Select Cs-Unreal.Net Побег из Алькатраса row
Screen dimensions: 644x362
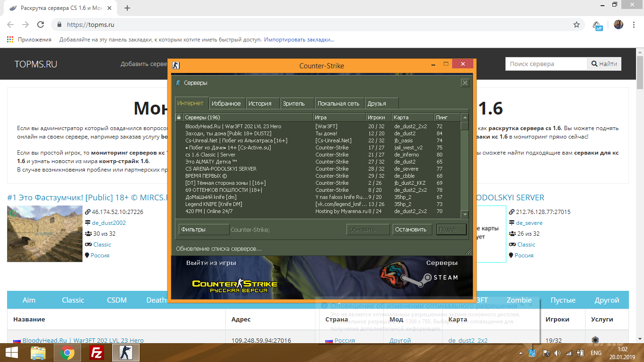click(x=317, y=140)
